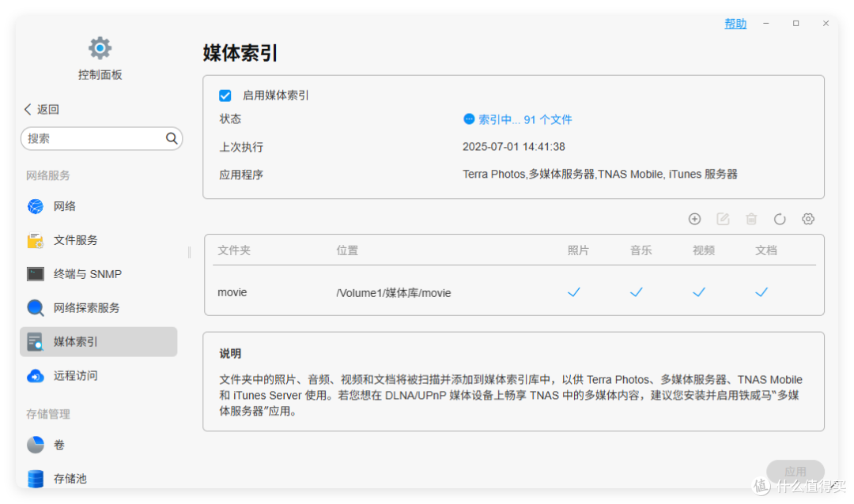Go back using the 返回 arrow
Screen dimensions: 854x504
click(41, 109)
